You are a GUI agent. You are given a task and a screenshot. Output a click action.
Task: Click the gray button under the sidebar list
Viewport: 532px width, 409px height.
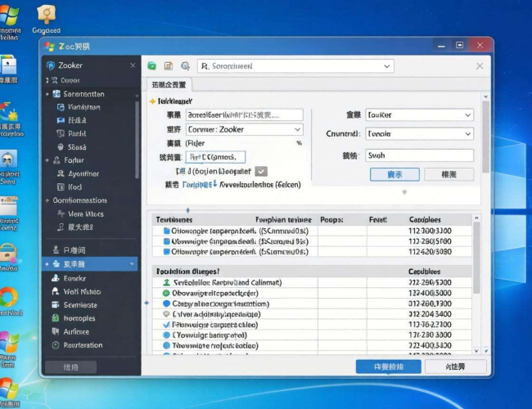pos(70,367)
